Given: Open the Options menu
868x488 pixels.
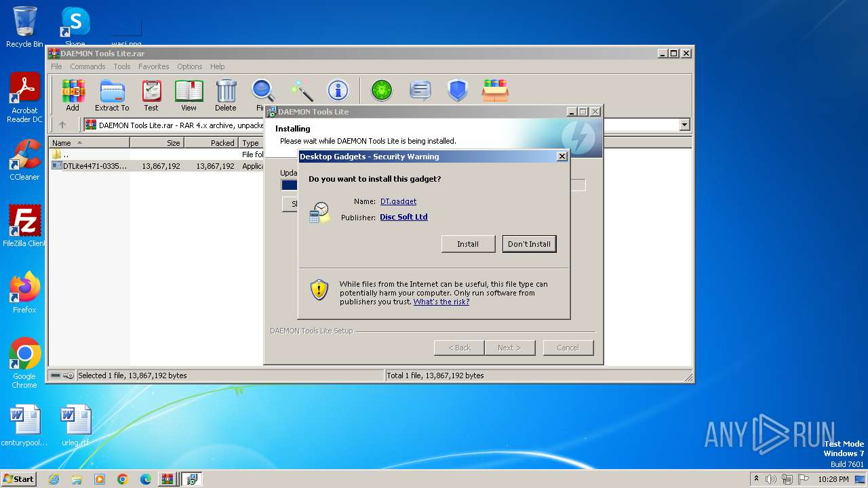Looking at the screenshot, I should click(x=190, y=66).
